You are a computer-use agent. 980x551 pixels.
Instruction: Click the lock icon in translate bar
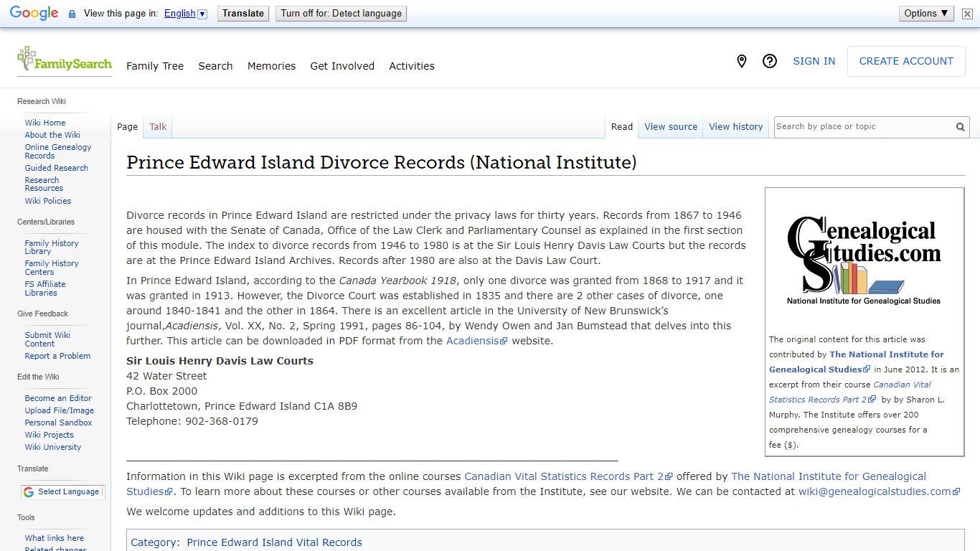pos(72,14)
